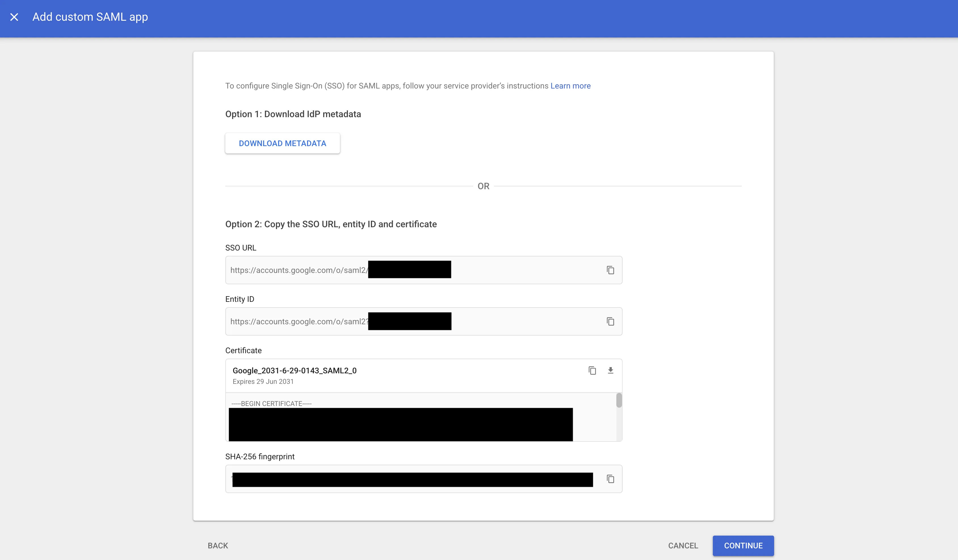
Task: Click the Option 2 copy SSO URL heading
Action: coord(331,224)
